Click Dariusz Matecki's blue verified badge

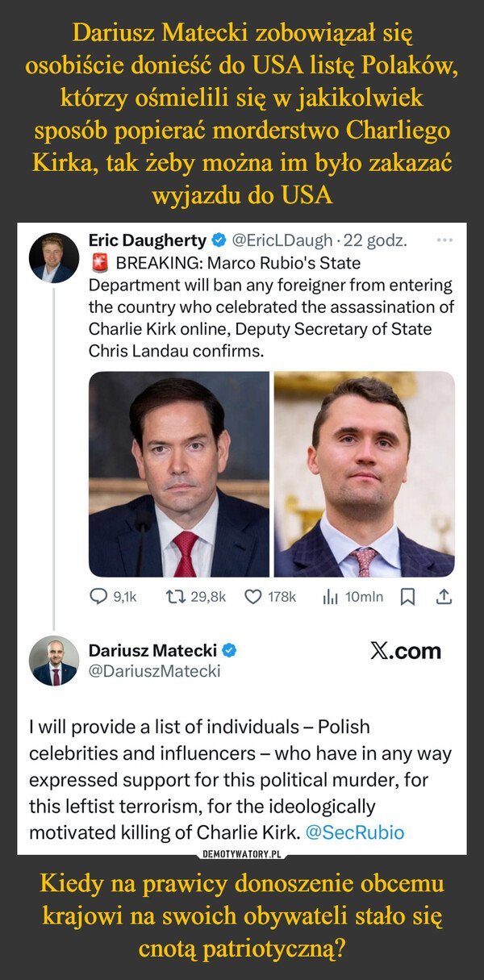[x=229, y=650]
